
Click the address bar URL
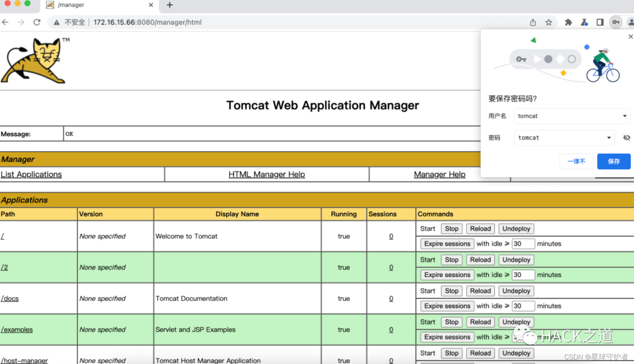tap(147, 22)
